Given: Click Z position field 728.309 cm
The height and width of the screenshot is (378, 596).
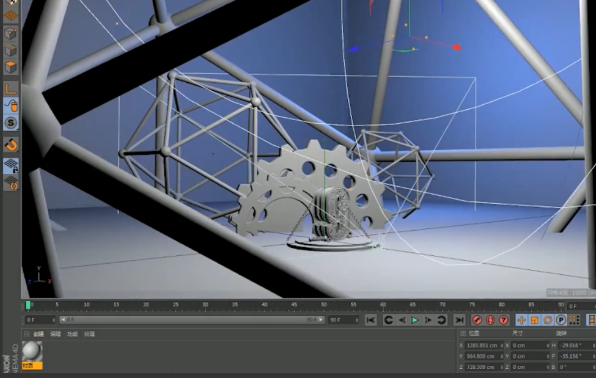Looking at the screenshot, I should (484, 367).
